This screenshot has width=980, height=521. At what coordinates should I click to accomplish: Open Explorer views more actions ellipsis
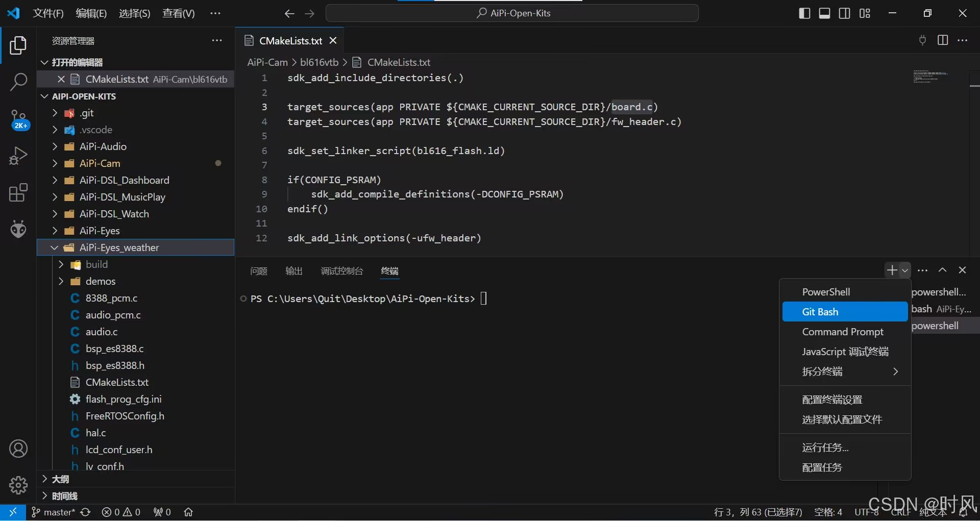click(x=217, y=40)
